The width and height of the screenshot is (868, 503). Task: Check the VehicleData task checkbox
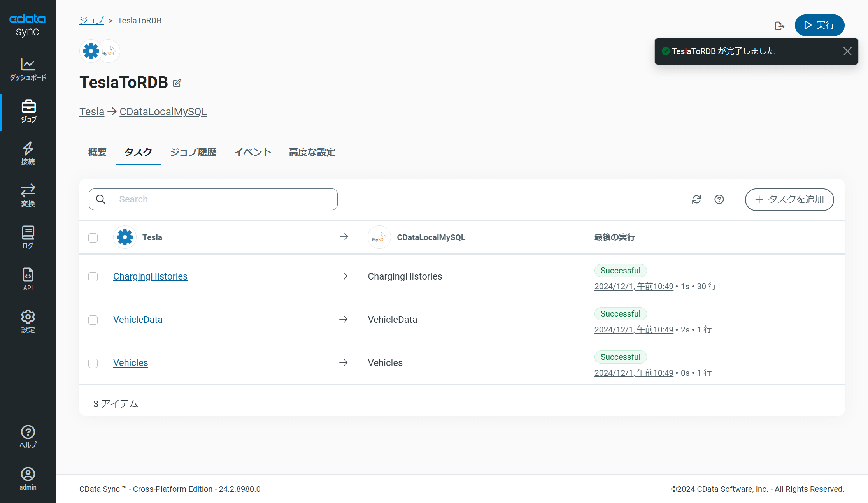tap(93, 320)
